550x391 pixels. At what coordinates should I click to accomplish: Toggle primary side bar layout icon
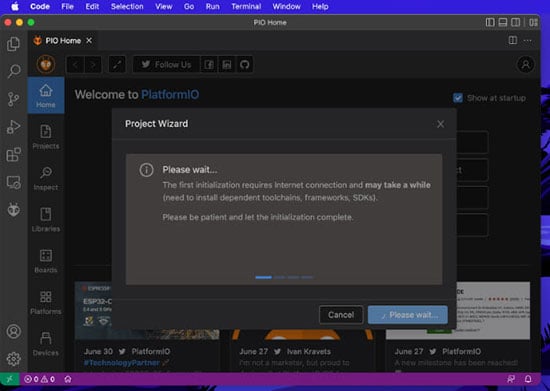(490, 22)
